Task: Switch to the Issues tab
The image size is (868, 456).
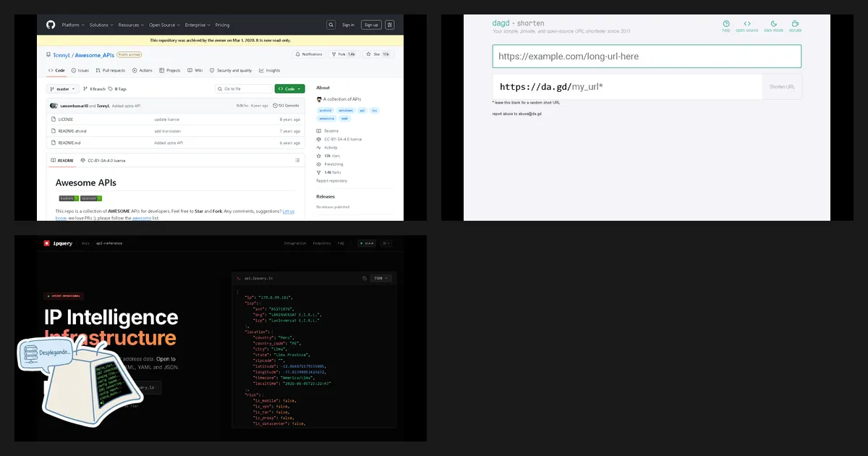Action: tap(80, 70)
